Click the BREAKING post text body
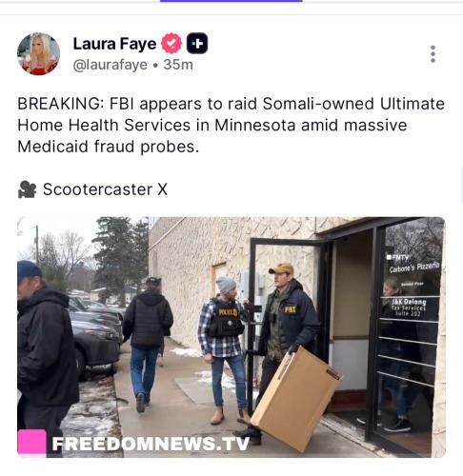 point(231,125)
